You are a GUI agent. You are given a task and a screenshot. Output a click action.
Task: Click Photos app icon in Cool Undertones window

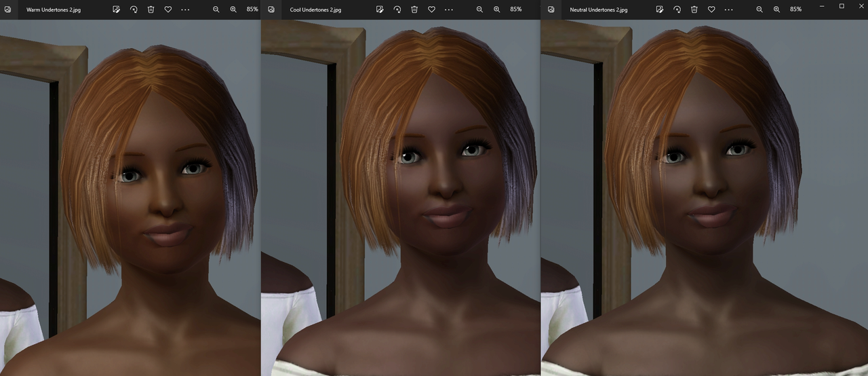pyautogui.click(x=271, y=10)
